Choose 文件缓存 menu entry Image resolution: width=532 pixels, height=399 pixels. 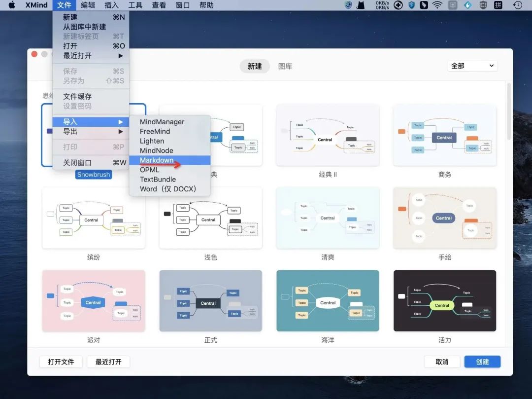(x=91, y=97)
